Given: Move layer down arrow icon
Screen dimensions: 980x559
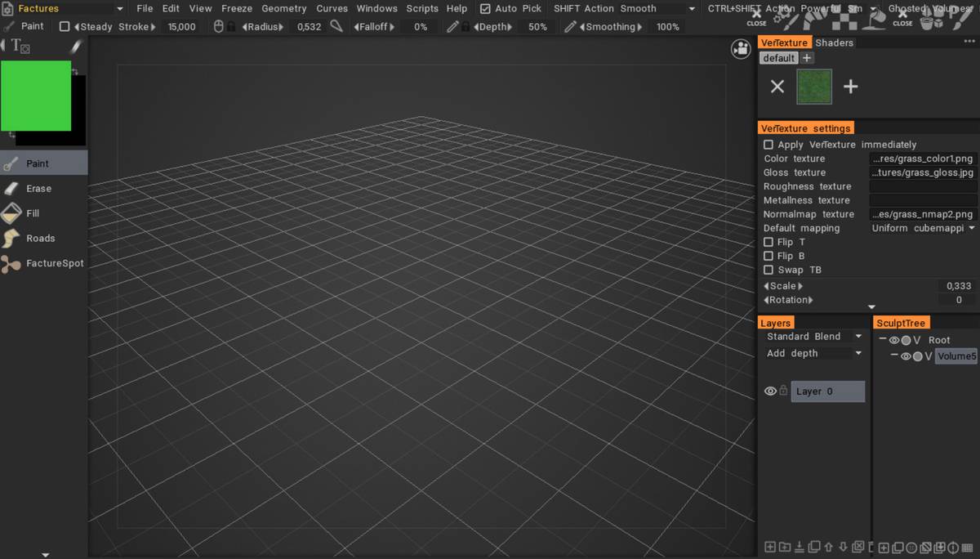Looking at the screenshot, I should click(x=844, y=547).
